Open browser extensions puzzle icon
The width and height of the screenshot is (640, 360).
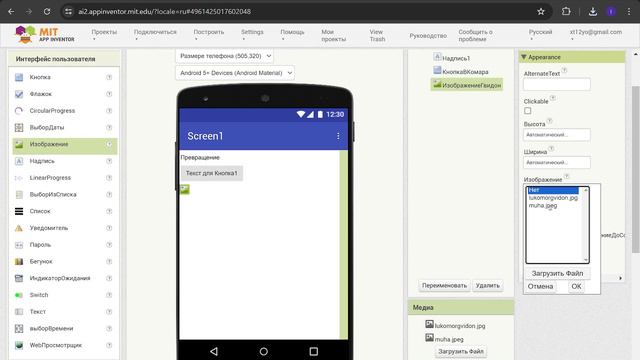coord(566,11)
